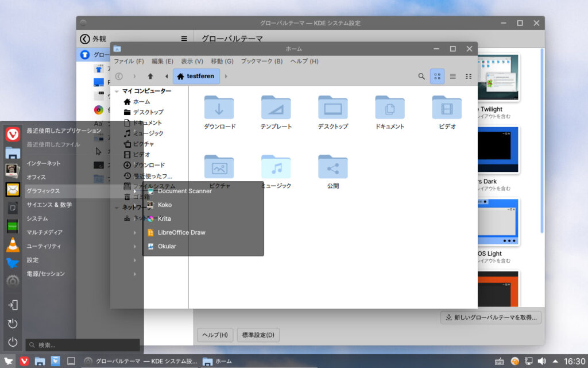Open the ファイル (F) menu
The width and height of the screenshot is (588, 368).
[x=129, y=61]
